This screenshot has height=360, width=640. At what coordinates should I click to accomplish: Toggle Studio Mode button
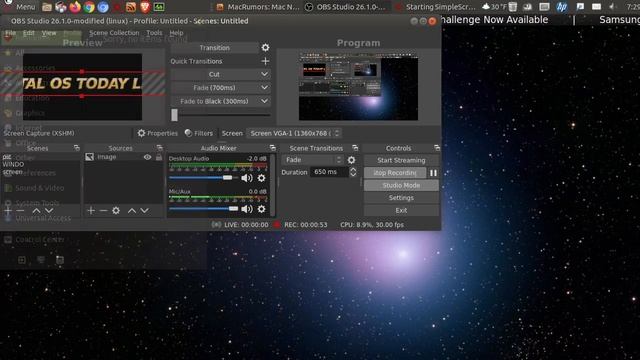(401, 185)
